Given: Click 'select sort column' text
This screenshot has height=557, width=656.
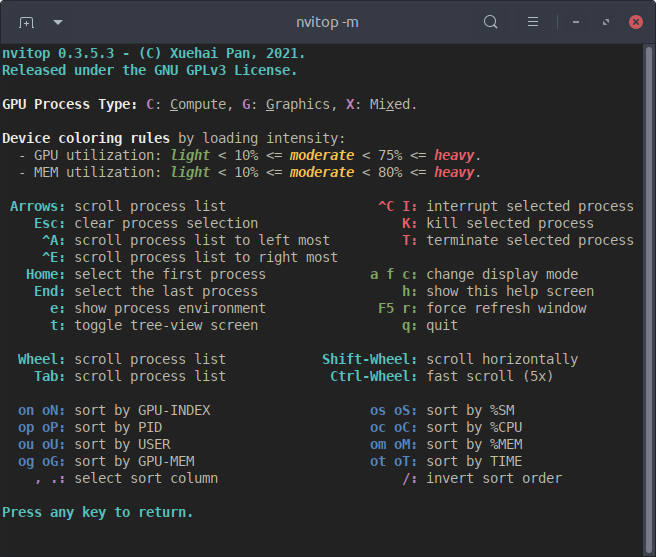Looking at the screenshot, I should [x=146, y=479].
